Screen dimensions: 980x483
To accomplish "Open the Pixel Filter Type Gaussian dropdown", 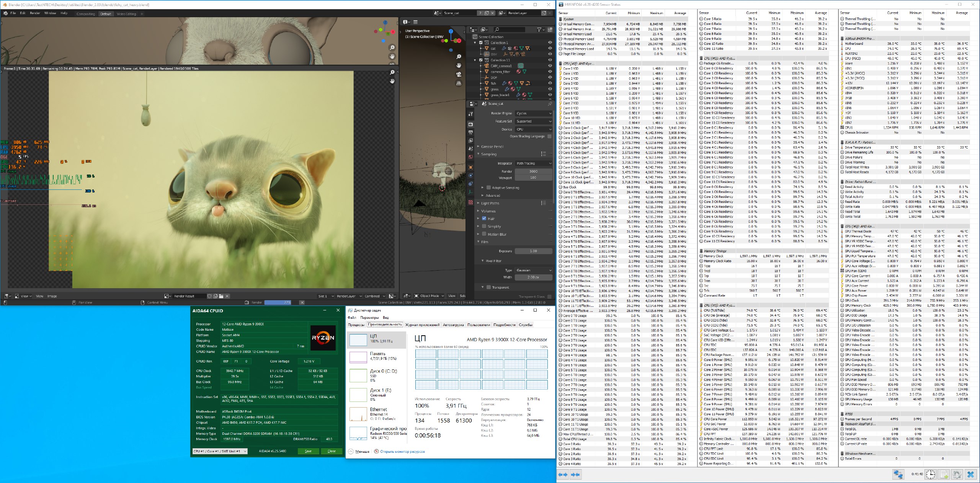I will click(534, 270).
